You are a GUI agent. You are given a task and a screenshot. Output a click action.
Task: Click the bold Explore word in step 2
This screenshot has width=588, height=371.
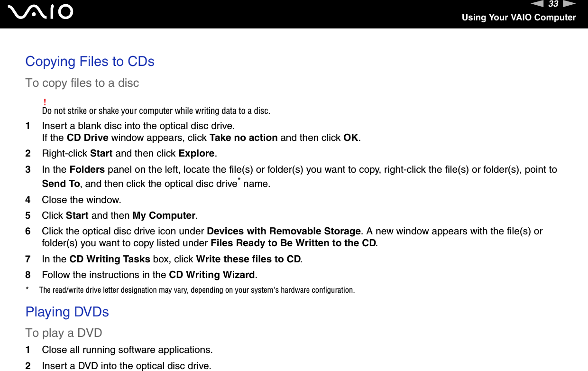196,154
